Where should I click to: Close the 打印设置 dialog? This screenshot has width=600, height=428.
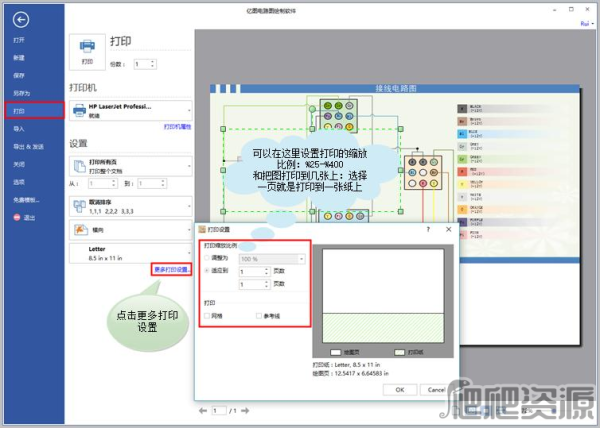[448, 229]
